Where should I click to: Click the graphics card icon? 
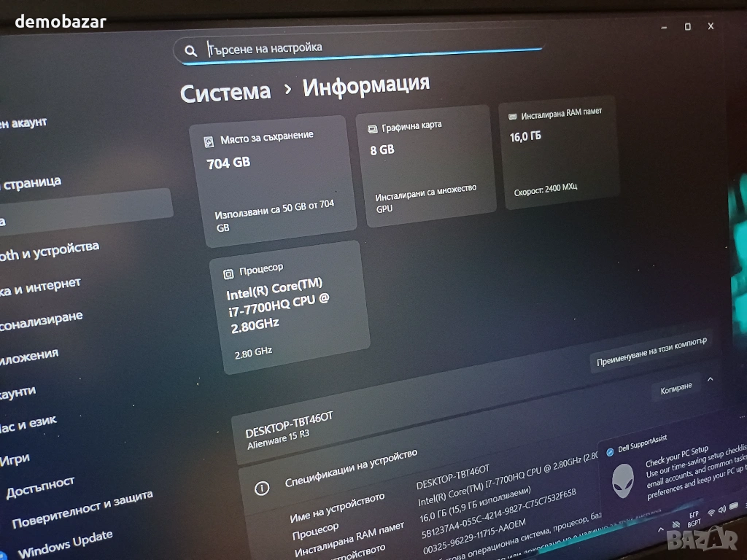click(373, 128)
